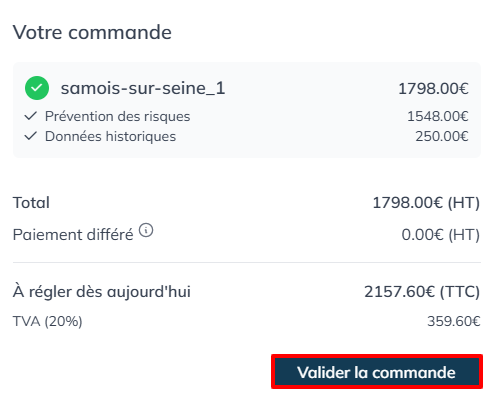Click the 1798.00€ (HT) total amount
The height and width of the screenshot is (409, 494).
426,203
